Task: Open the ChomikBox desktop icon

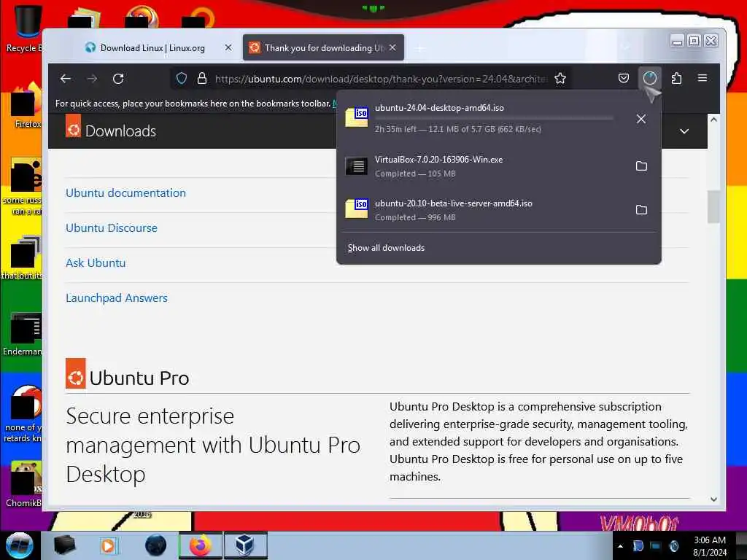Action: tap(25, 484)
